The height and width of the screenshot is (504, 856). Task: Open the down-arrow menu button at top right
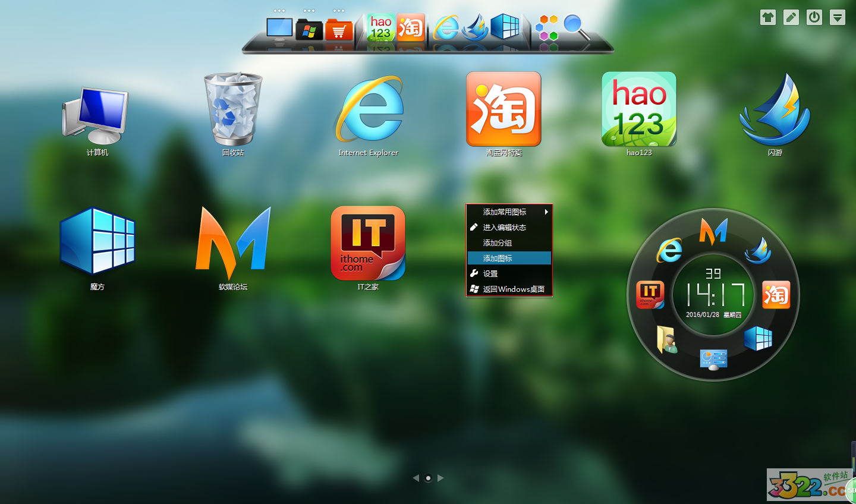pos(838,17)
